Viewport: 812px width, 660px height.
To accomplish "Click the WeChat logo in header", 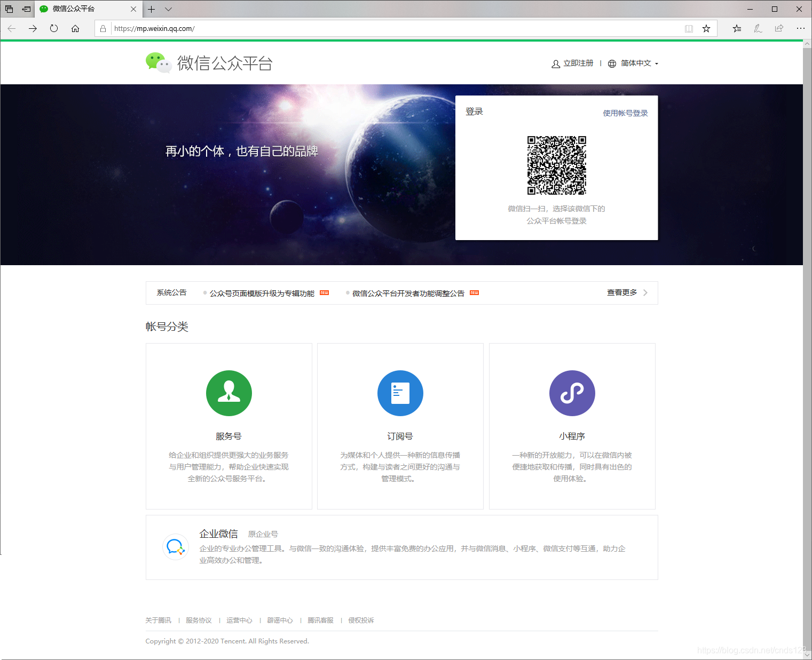I will 159,63.
